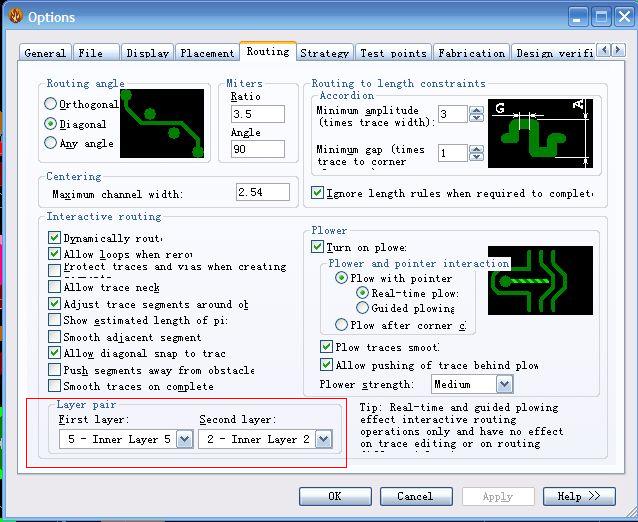Open the First layer dropdown

pyautogui.click(x=184, y=439)
